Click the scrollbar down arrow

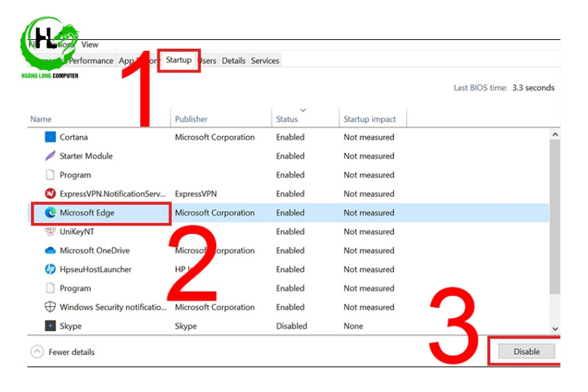[x=556, y=329]
